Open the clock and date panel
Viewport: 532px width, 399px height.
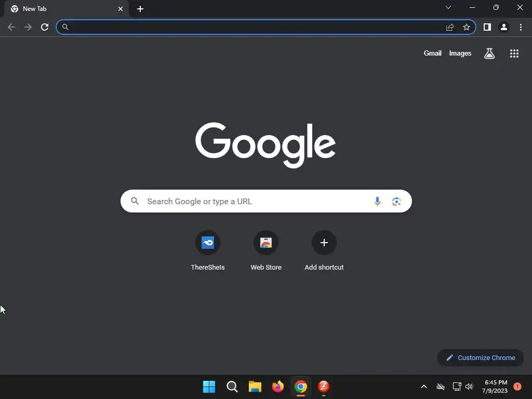(x=495, y=387)
